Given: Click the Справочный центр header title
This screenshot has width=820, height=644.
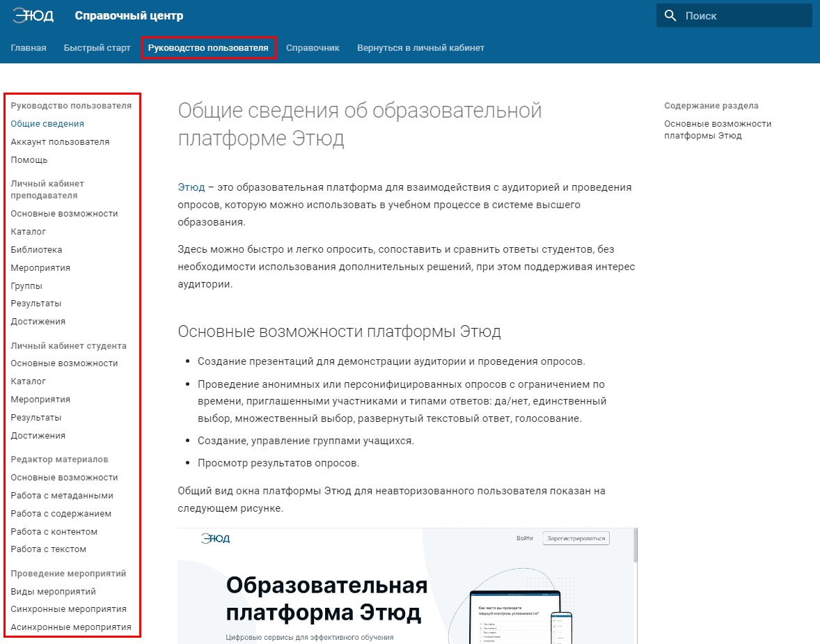Looking at the screenshot, I should pyautogui.click(x=129, y=16).
